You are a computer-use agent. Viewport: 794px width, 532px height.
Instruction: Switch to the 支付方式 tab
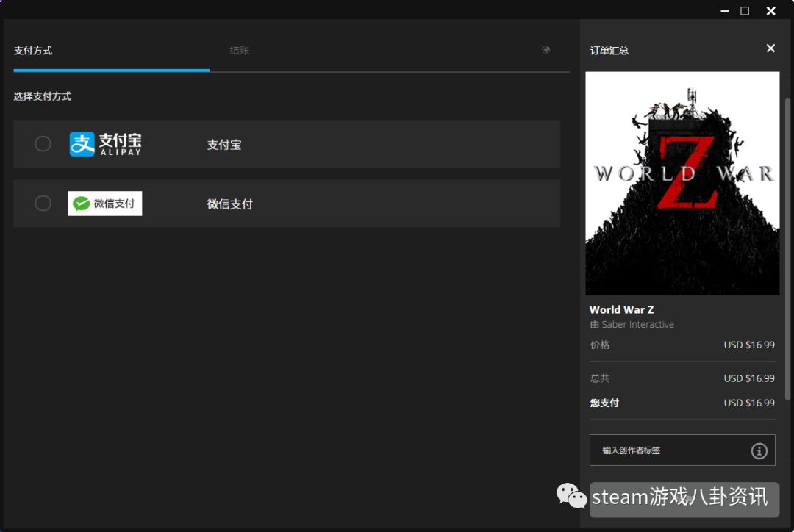33,51
